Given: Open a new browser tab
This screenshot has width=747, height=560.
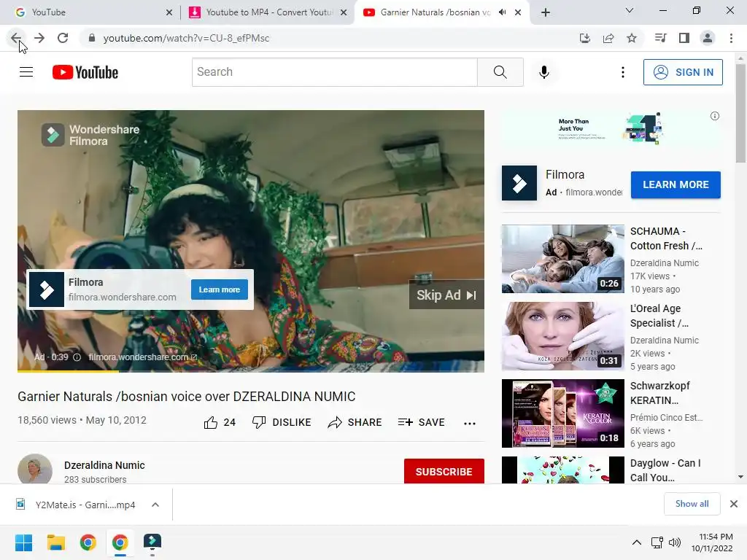Looking at the screenshot, I should click(x=546, y=12).
